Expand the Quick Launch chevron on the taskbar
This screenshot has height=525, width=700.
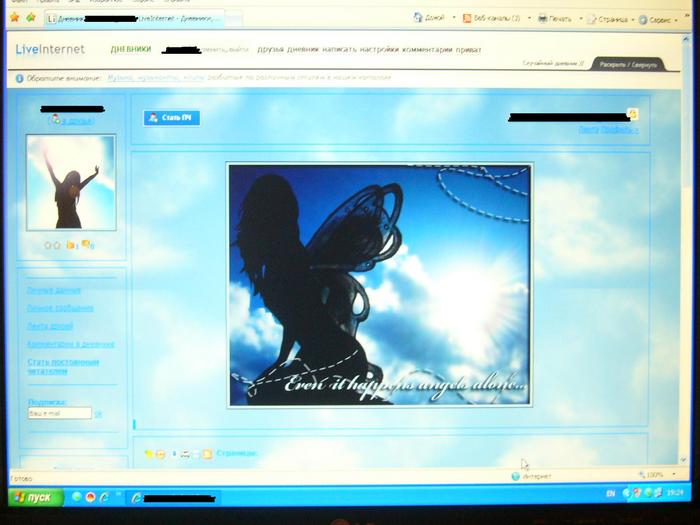click(119, 494)
